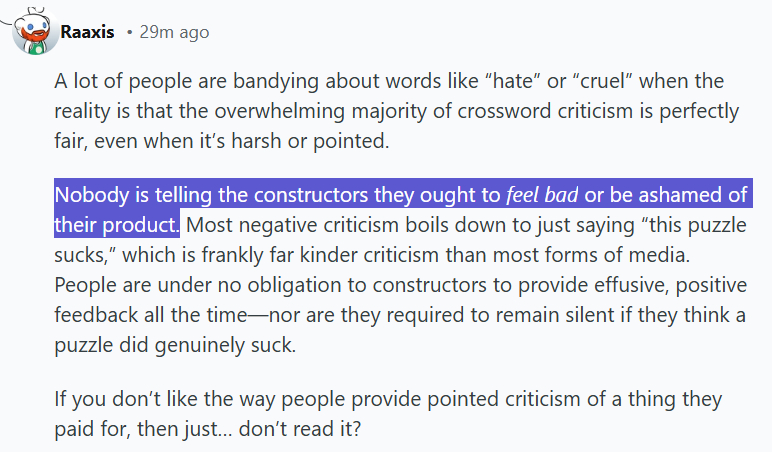The height and width of the screenshot is (452, 772).
Task: Click the italicized "feel bad" text
Action: click(x=544, y=194)
